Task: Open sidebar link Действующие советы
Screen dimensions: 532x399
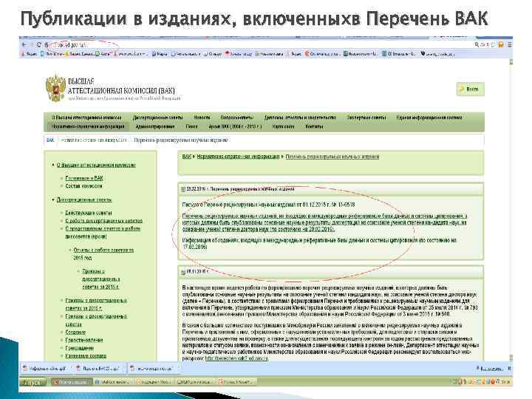Action: (89, 213)
